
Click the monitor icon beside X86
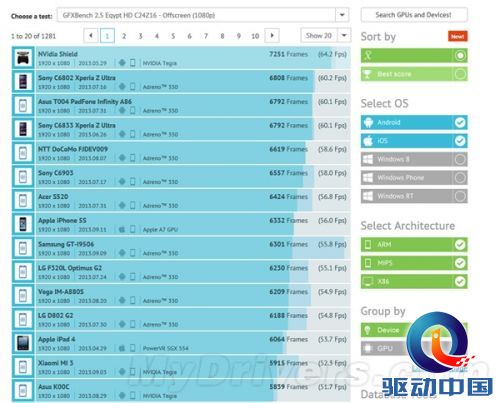point(368,281)
